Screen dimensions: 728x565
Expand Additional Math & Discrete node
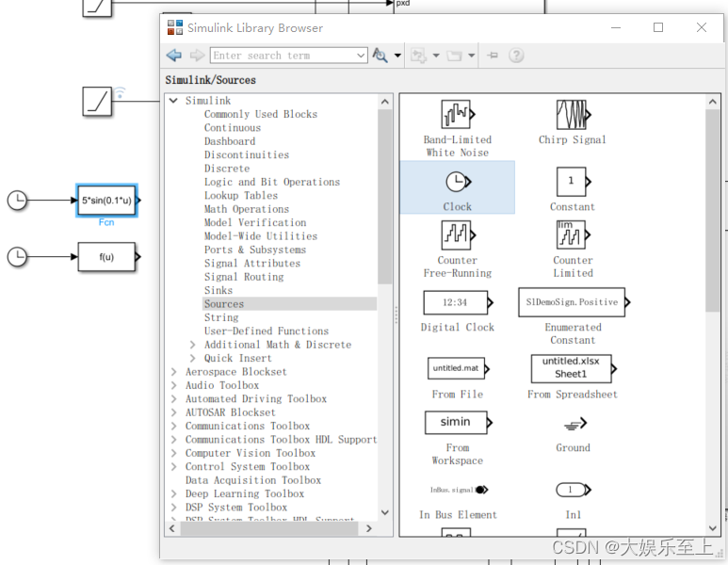tap(192, 345)
